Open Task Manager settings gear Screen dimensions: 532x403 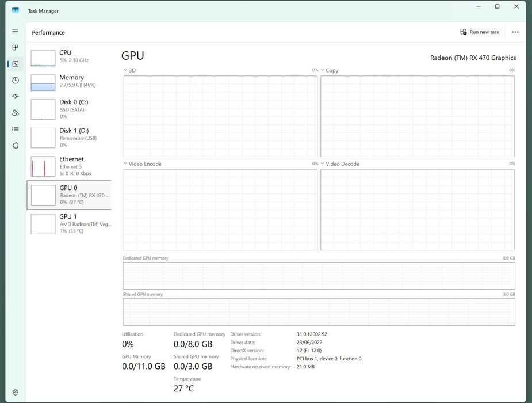point(16,393)
